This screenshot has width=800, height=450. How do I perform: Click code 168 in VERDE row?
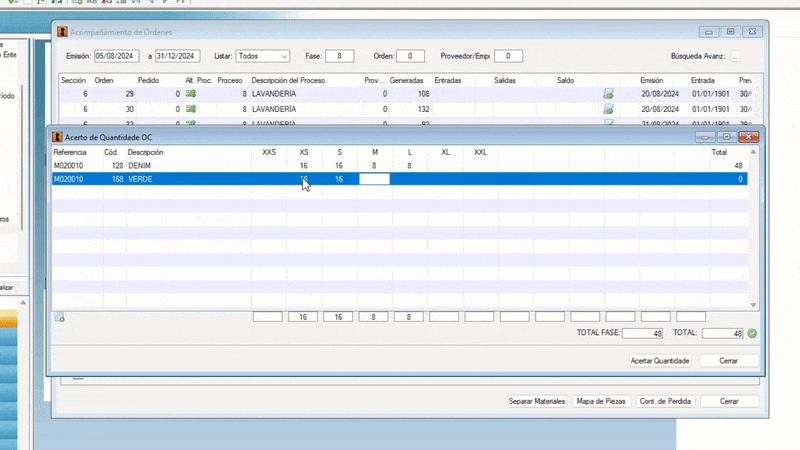click(x=117, y=179)
